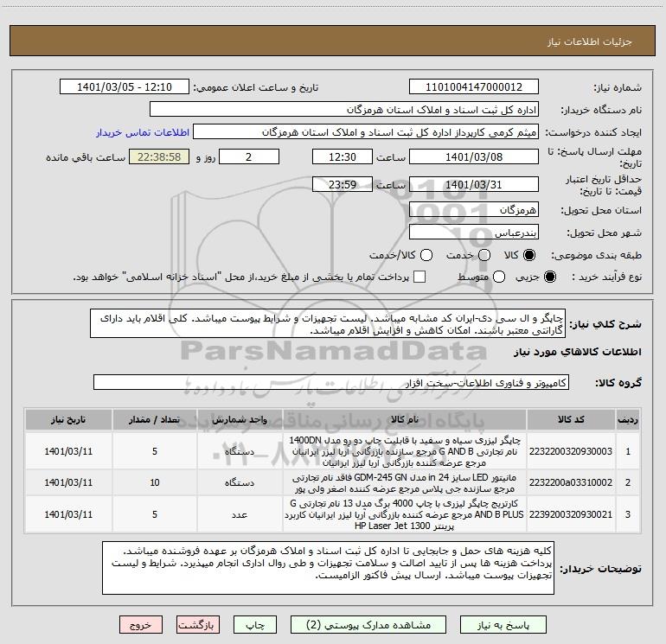Click the جزئیات اطلاعات نیاز page header

coord(590,41)
